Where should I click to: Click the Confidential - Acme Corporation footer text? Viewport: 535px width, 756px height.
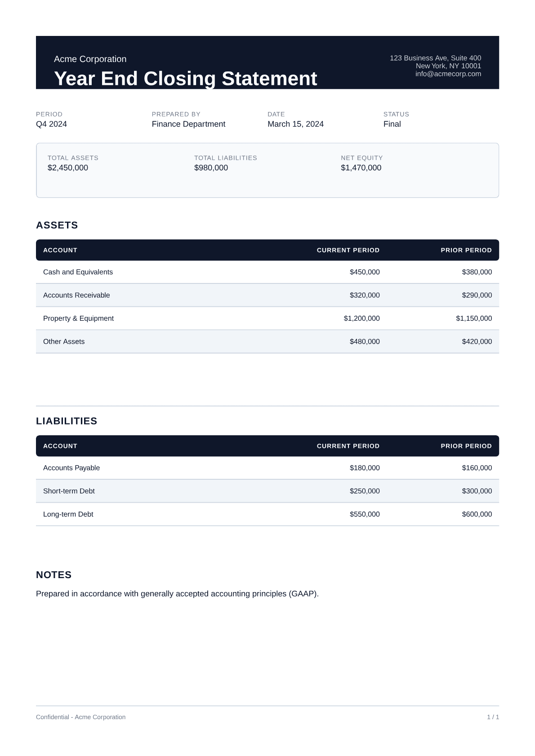[x=80, y=717]
